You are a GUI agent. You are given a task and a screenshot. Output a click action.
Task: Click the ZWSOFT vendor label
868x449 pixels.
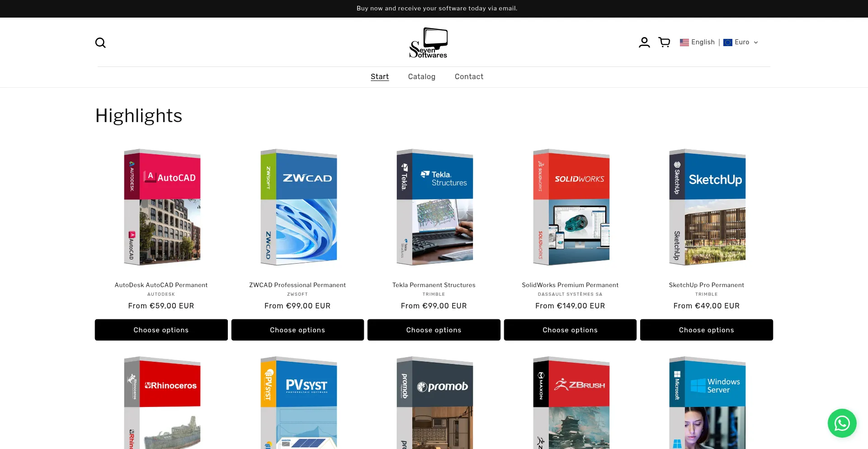click(297, 294)
